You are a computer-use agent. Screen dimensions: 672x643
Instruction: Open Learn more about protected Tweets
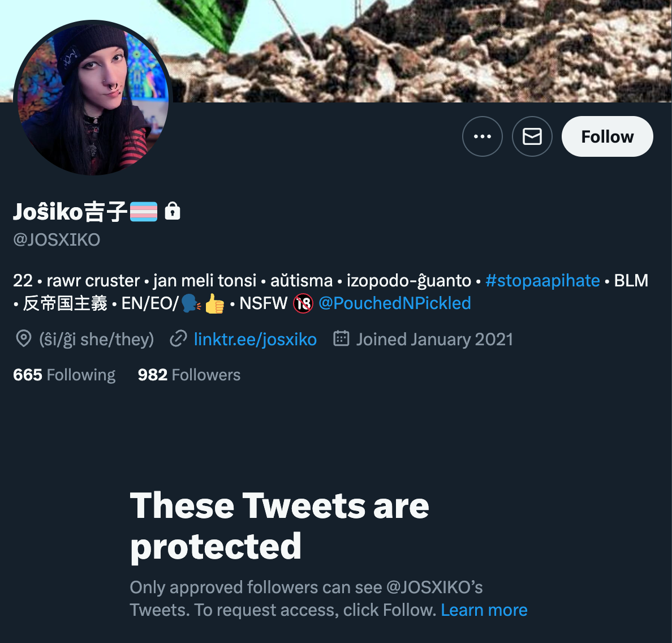click(x=484, y=610)
